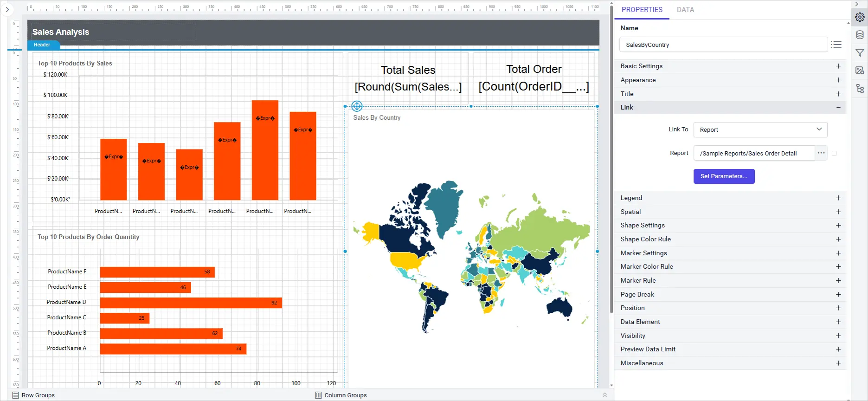
Task: Open the data source database icon
Action: tap(860, 35)
